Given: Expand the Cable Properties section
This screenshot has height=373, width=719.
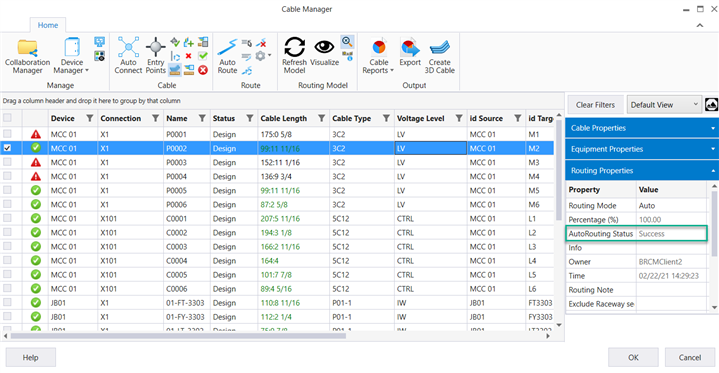Looking at the screenshot, I should point(642,128).
